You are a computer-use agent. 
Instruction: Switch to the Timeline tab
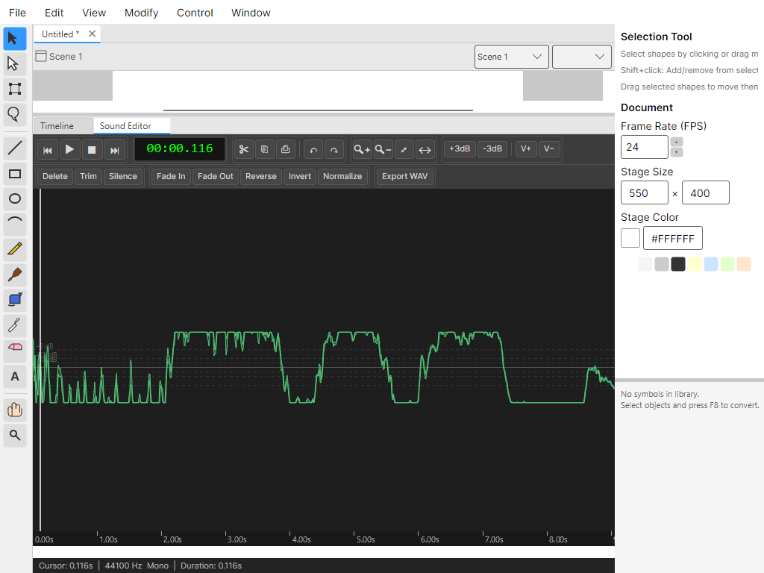click(x=57, y=126)
